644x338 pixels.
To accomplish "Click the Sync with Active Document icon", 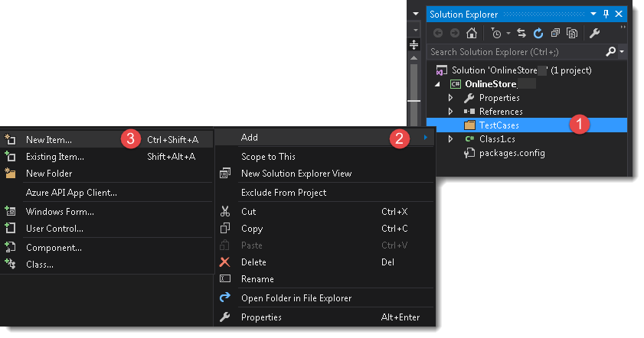I will tap(521, 33).
